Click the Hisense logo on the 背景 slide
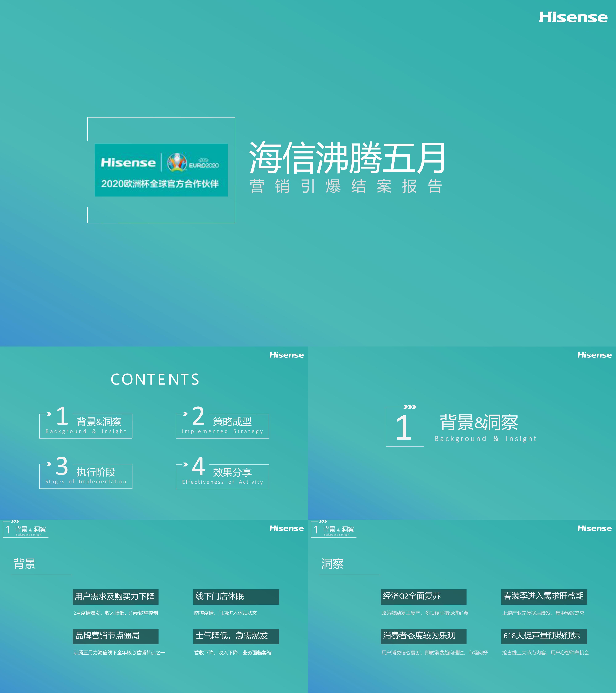Screen dimensions: 616x693 [286, 528]
